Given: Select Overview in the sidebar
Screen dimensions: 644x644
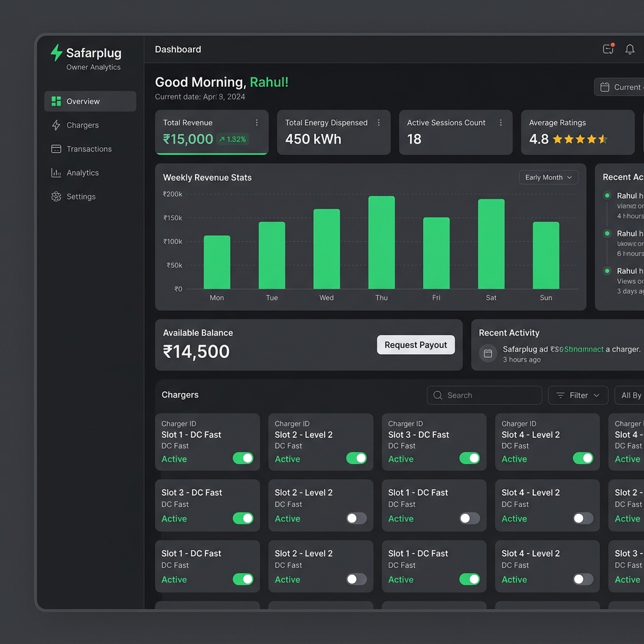Looking at the screenshot, I should (x=90, y=101).
